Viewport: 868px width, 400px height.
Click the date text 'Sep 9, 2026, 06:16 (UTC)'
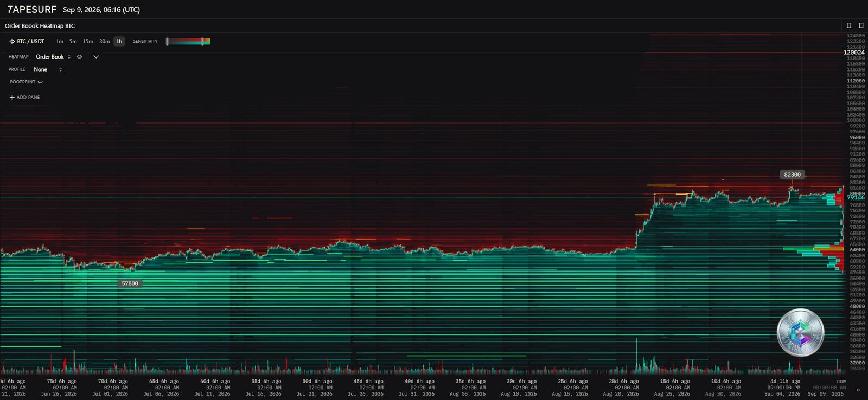[101, 10]
